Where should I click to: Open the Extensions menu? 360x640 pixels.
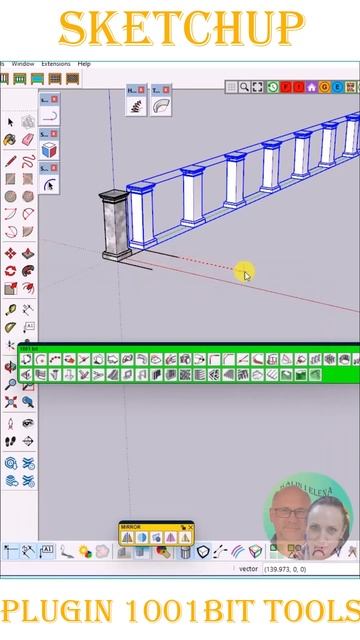(56, 64)
